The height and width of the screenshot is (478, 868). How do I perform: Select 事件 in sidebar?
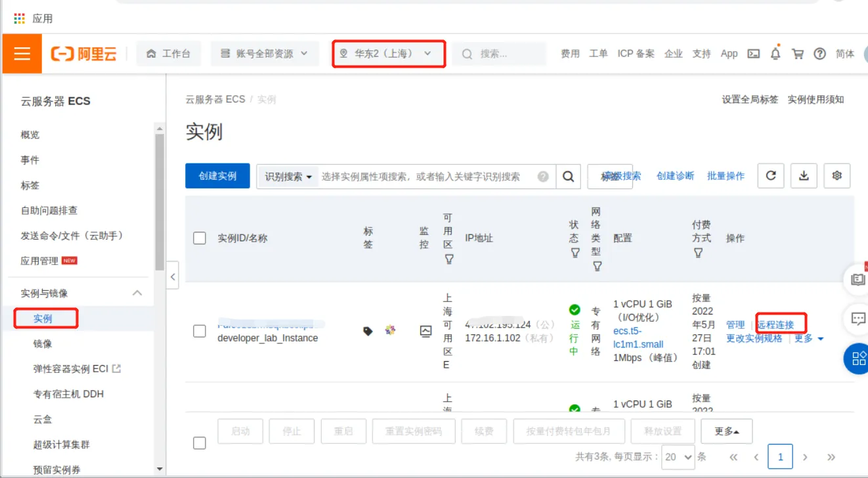pyautogui.click(x=30, y=160)
